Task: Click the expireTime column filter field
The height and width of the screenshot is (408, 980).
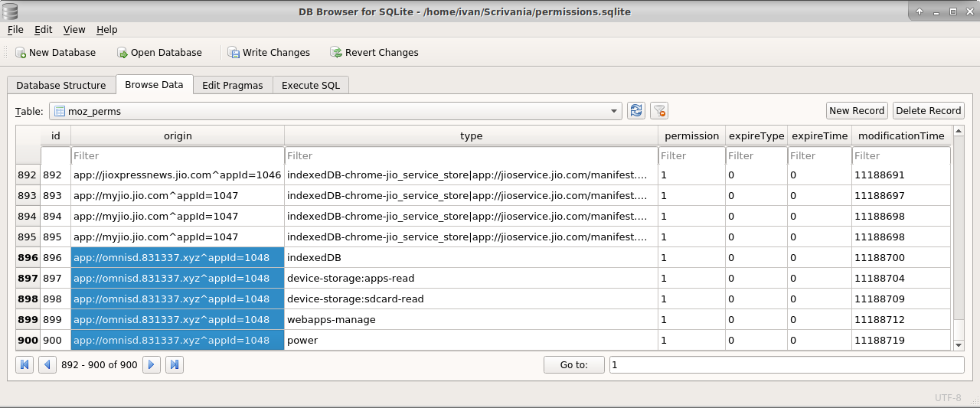Action: coord(819,155)
